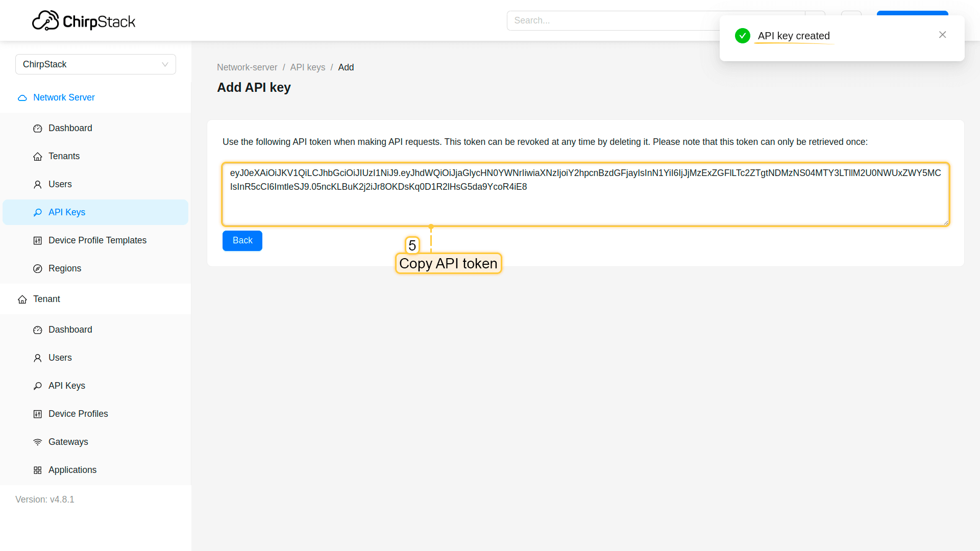This screenshot has width=980, height=551.
Task: Click the Tenants home icon
Action: click(38, 157)
